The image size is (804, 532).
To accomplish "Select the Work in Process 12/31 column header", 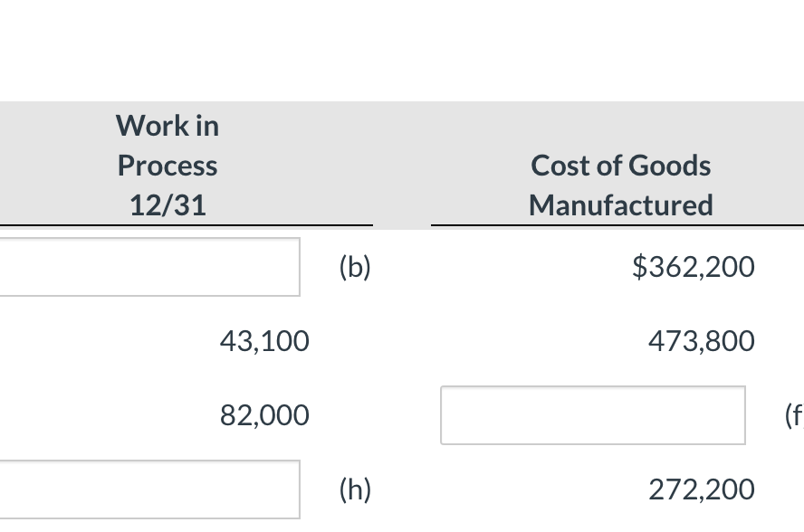I will 167,165.
